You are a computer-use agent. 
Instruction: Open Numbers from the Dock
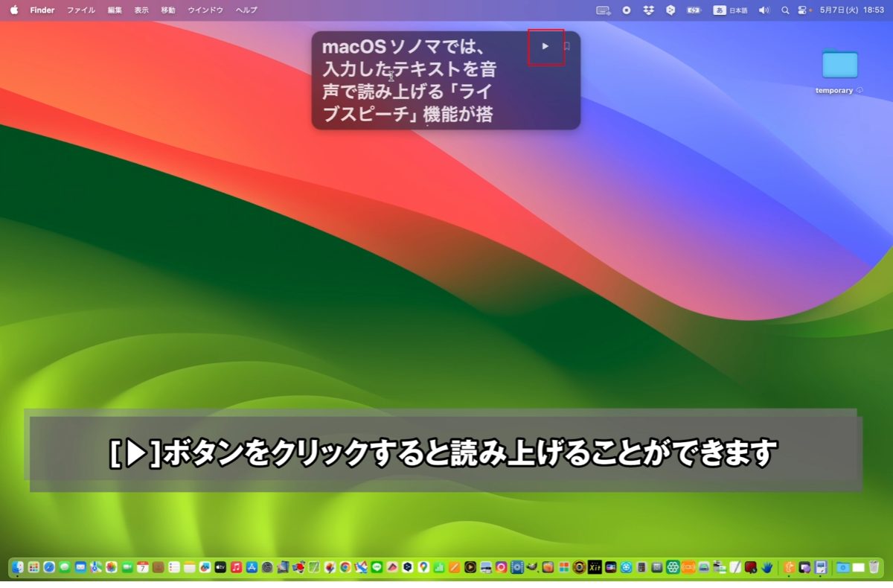[x=439, y=567]
